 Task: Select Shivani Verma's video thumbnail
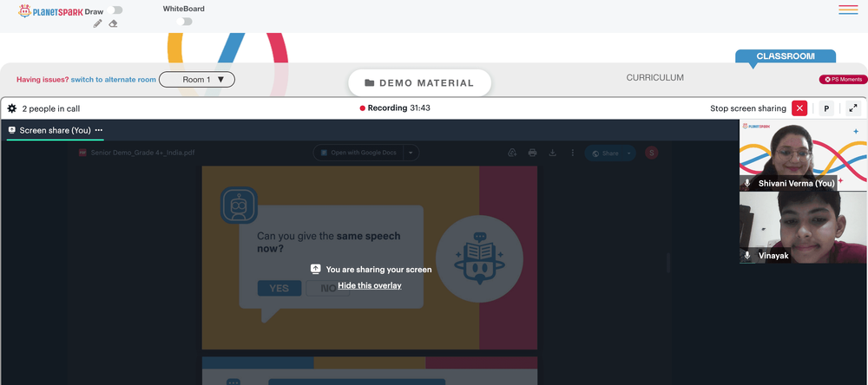[x=803, y=155]
